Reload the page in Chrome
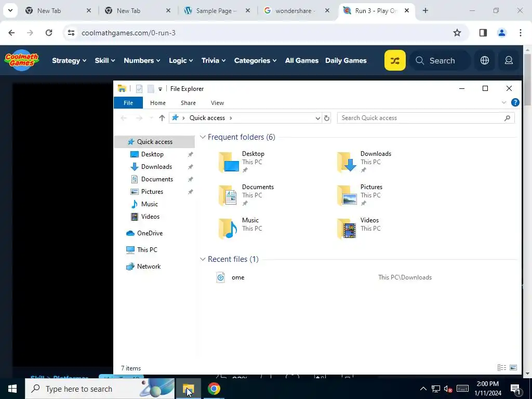Screen dimensions: 532x399 49,33
